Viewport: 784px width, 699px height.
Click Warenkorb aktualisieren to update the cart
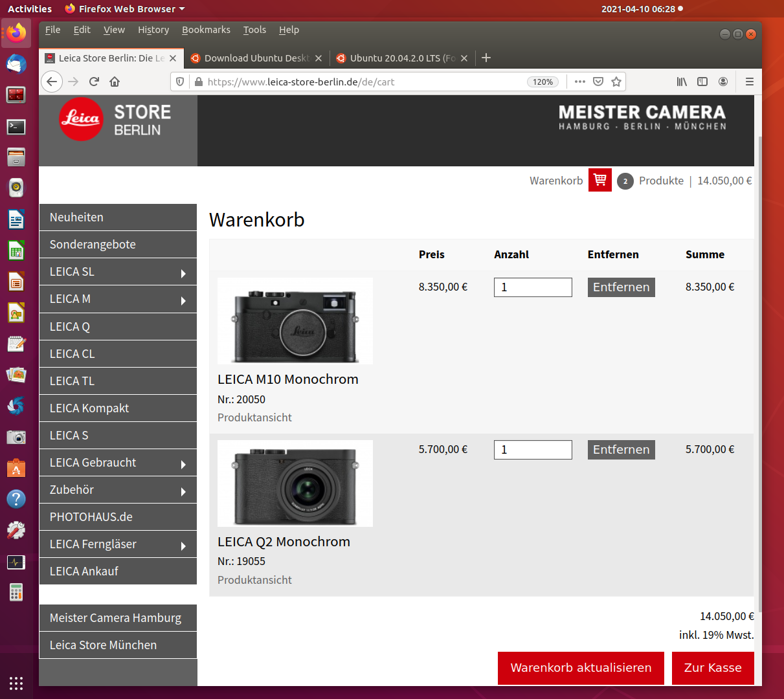pos(581,668)
